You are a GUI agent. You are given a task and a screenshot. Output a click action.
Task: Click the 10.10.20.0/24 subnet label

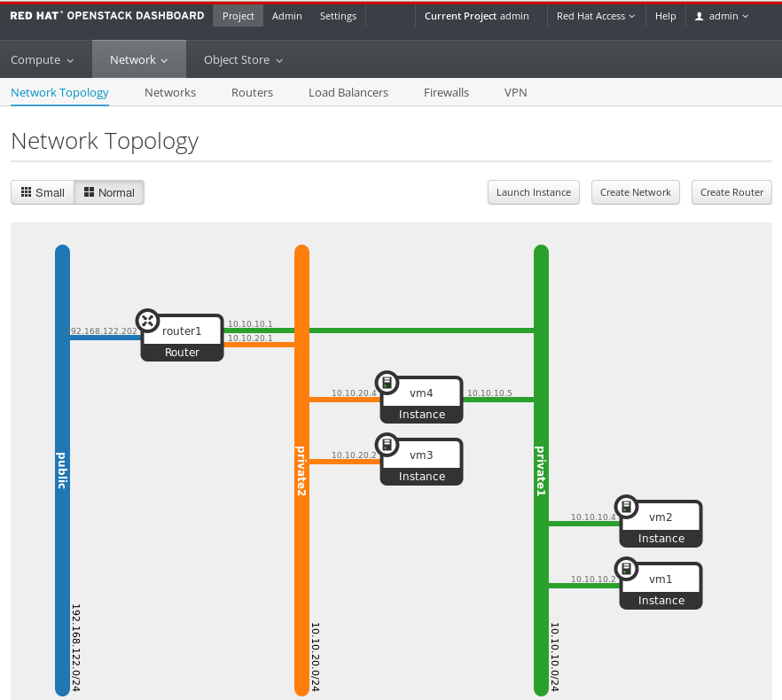316,657
